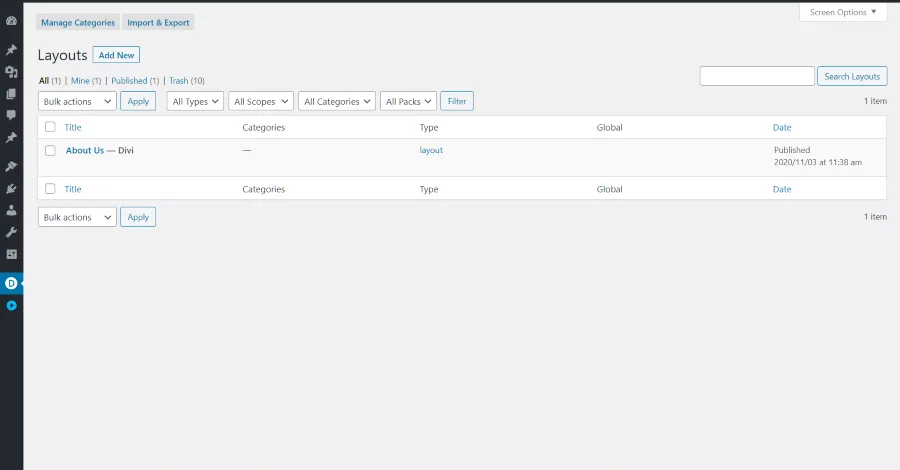Open Posts pin icon just below Dashboard

click(x=11, y=50)
